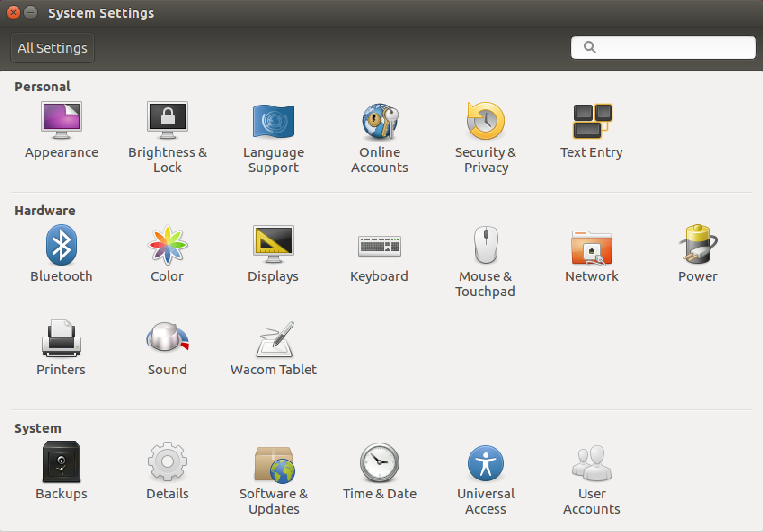Open Sound settings
Screen dimensions: 763x532
pyautogui.click(x=167, y=348)
